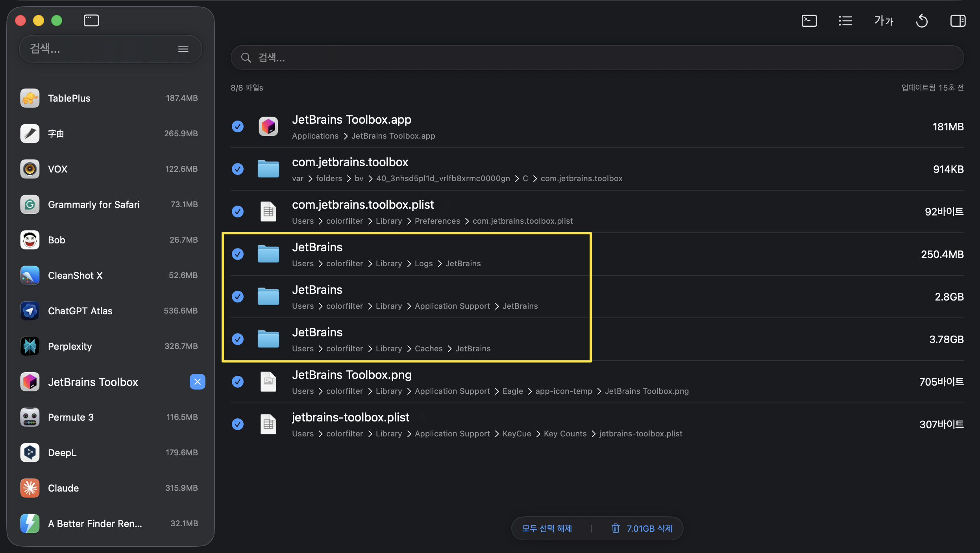Uncheck the Caches JetBrains folder checkbox
The width and height of the screenshot is (980, 553).
coord(238,339)
